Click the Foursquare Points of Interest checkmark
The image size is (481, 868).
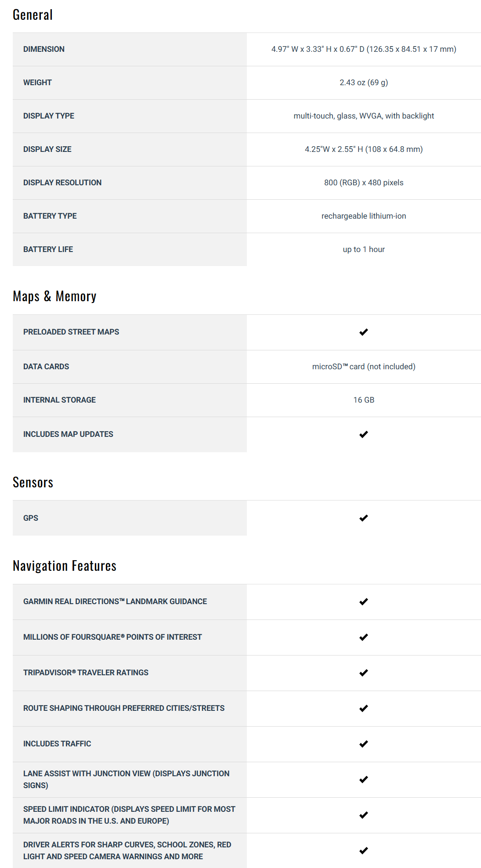(363, 637)
